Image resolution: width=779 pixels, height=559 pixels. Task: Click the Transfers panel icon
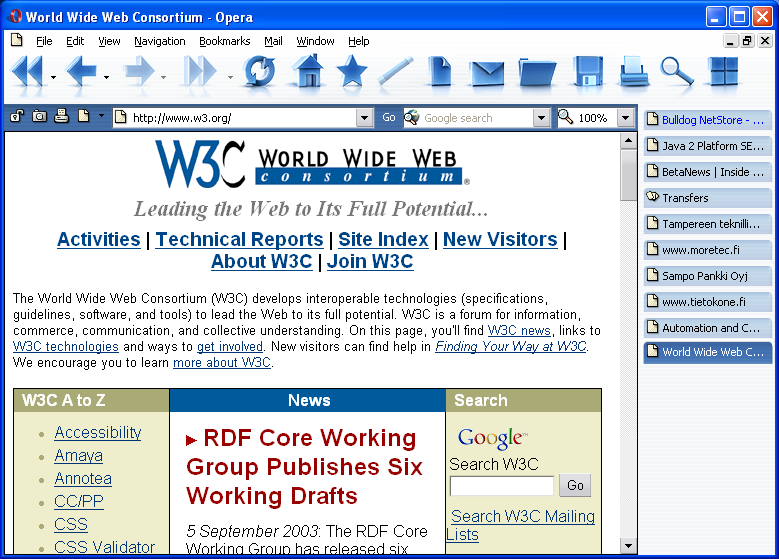click(x=652, y=196)
